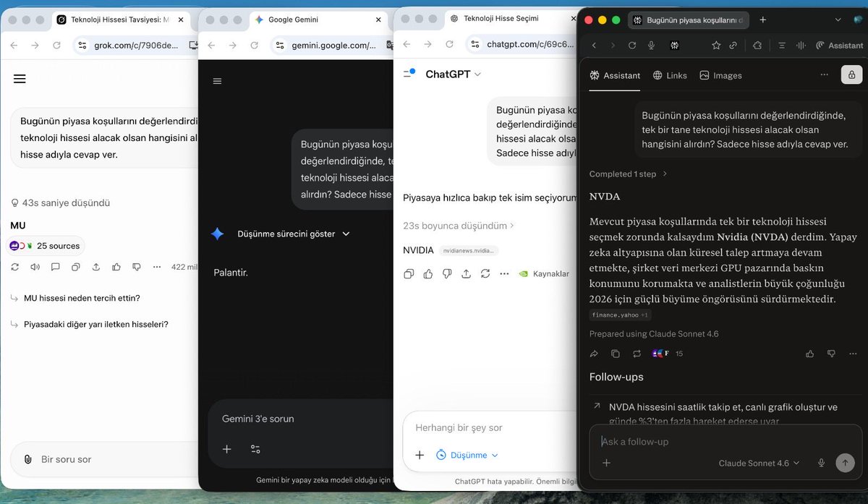Select the Teknoloji Hisse Seçimi tab
This screenshot has height=504, width=868.
tap(510, 18)
